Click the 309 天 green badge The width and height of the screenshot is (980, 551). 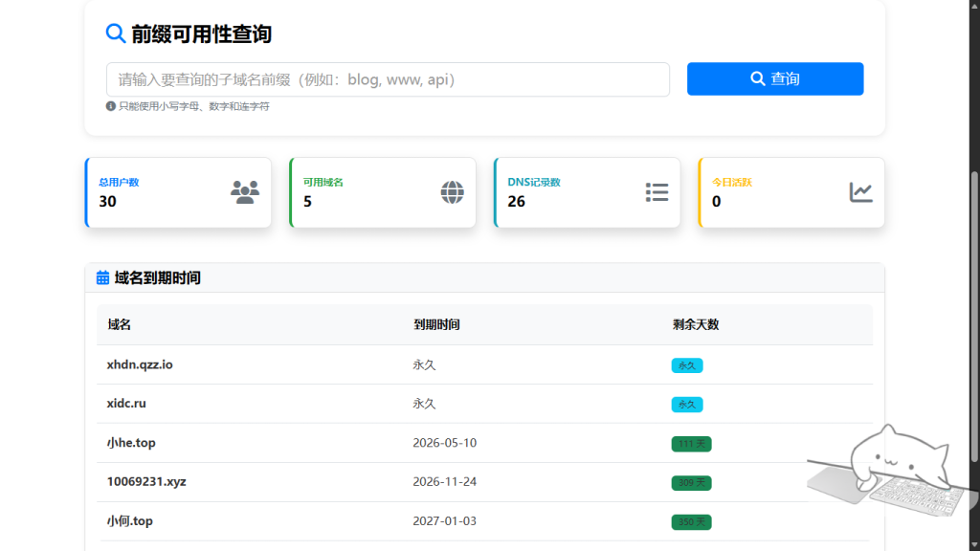tap(691, 483)
